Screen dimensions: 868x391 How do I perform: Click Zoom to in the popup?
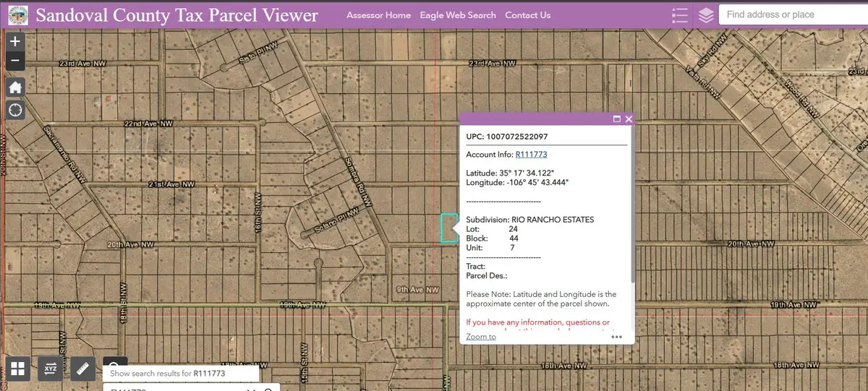(x=481, y=337)
